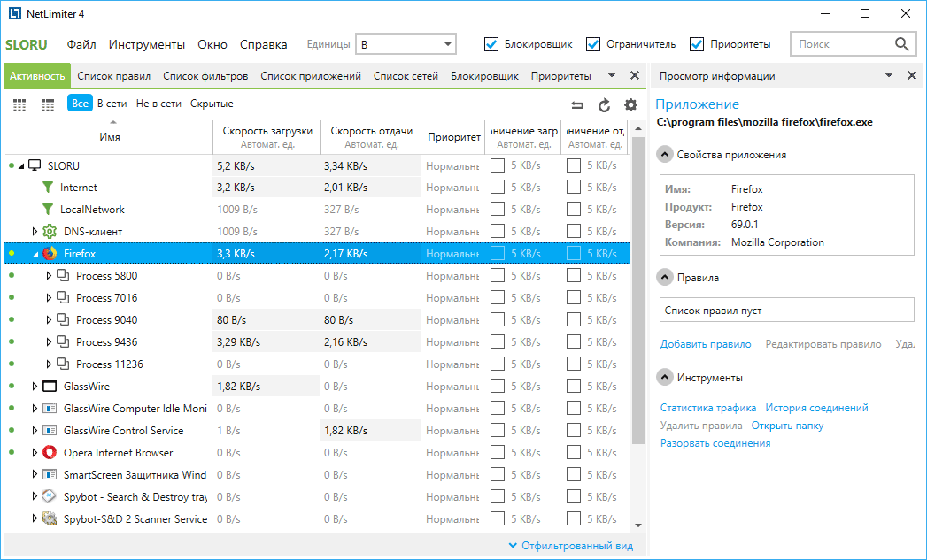
Task: Collapse the Свойства приложения section
Action: pos(665,155)
